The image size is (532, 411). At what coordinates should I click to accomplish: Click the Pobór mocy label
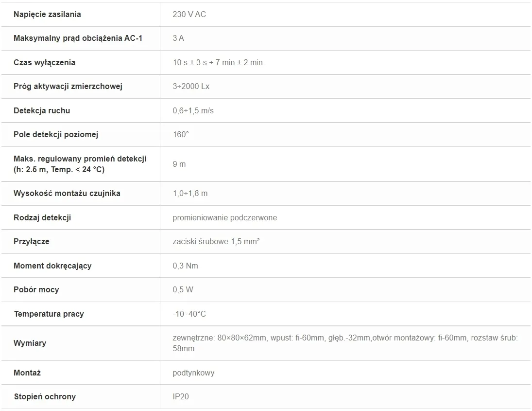point(36,290)
